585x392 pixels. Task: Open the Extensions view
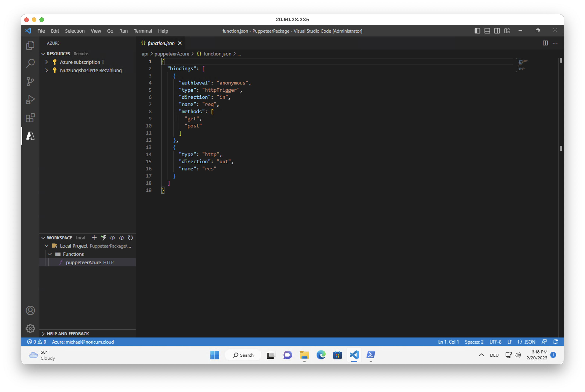[30, 118]
